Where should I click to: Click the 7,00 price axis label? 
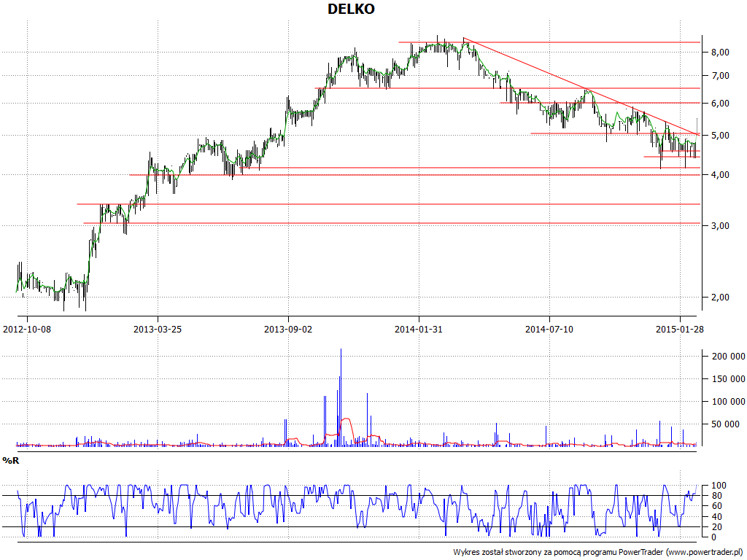(720, 76)
